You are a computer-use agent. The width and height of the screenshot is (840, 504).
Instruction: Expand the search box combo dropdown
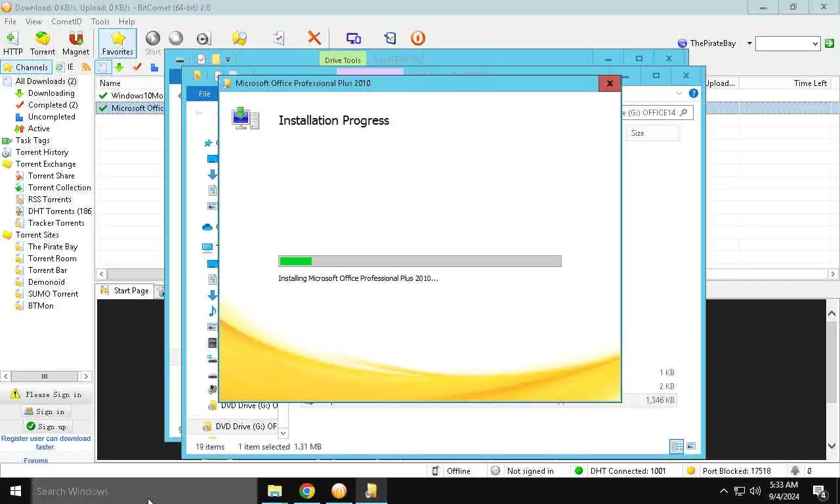[x=815, y=43]
